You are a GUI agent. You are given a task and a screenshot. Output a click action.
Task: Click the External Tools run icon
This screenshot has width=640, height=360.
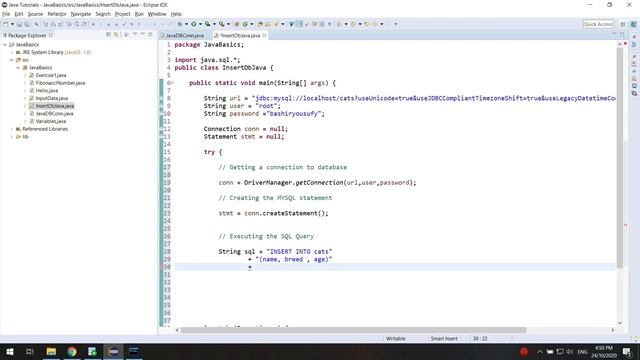coord(222,24)
